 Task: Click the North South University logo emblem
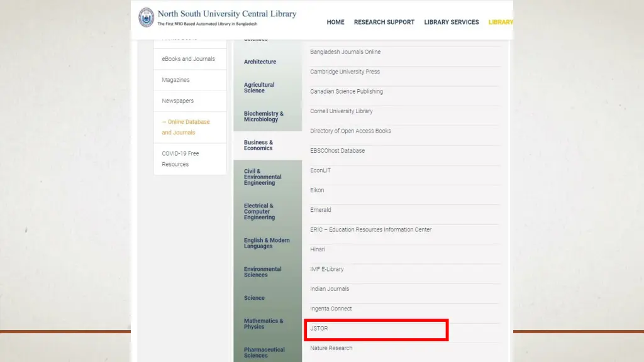coord(146,18)
